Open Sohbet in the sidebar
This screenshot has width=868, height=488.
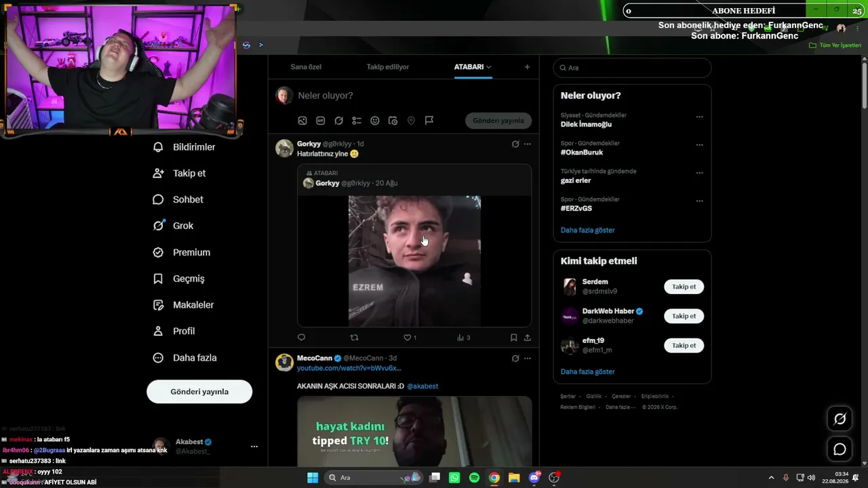(178, 200)
